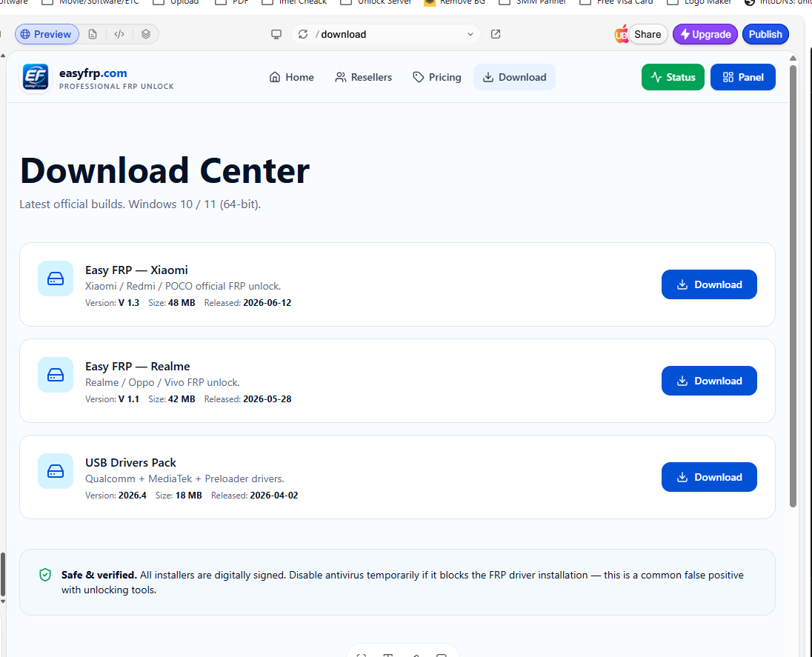Viewport: 812px width, 657px height.
Task: Click the Share button
Action: tap(648, 34)
